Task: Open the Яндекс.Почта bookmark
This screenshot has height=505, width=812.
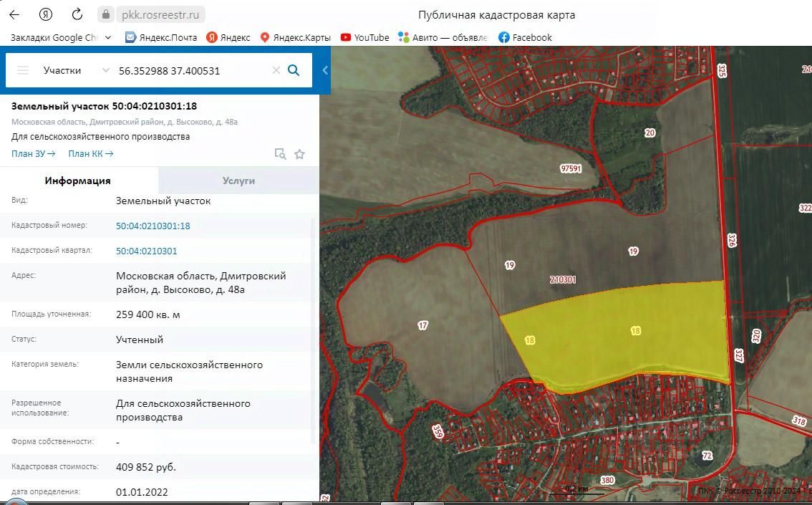Action: point(161,37)
